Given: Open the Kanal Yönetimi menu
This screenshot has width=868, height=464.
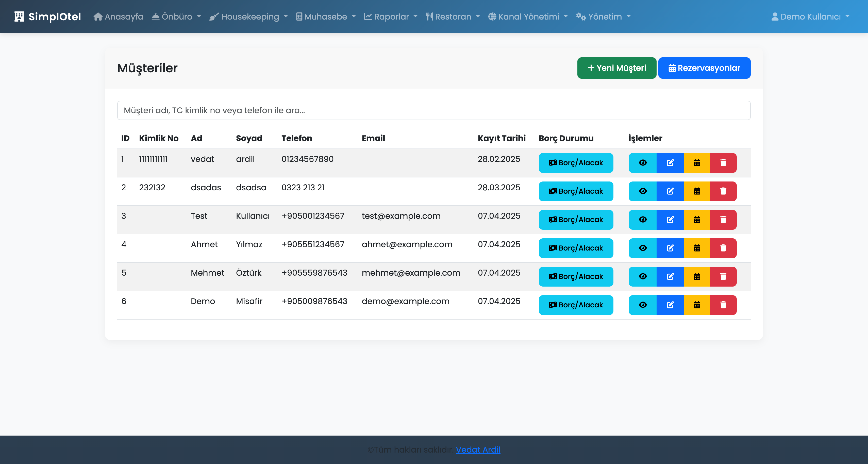Looking at the screenshot, I should [x=528, y=16].
